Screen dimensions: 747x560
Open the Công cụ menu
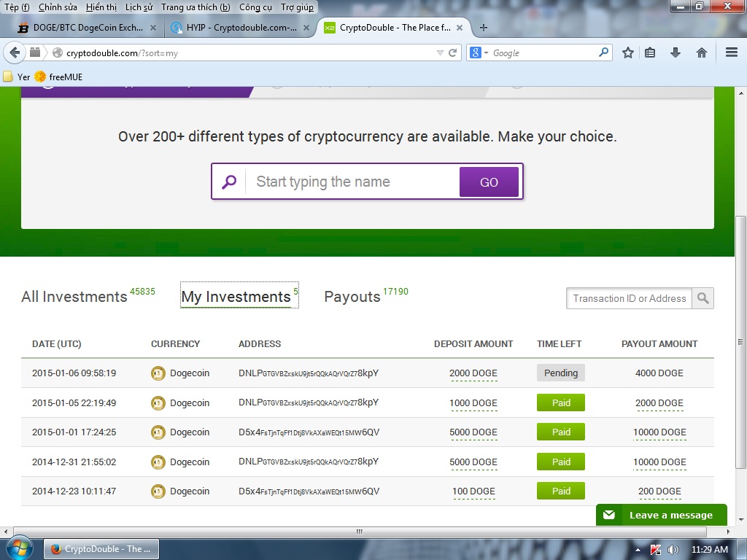[255, 7]
